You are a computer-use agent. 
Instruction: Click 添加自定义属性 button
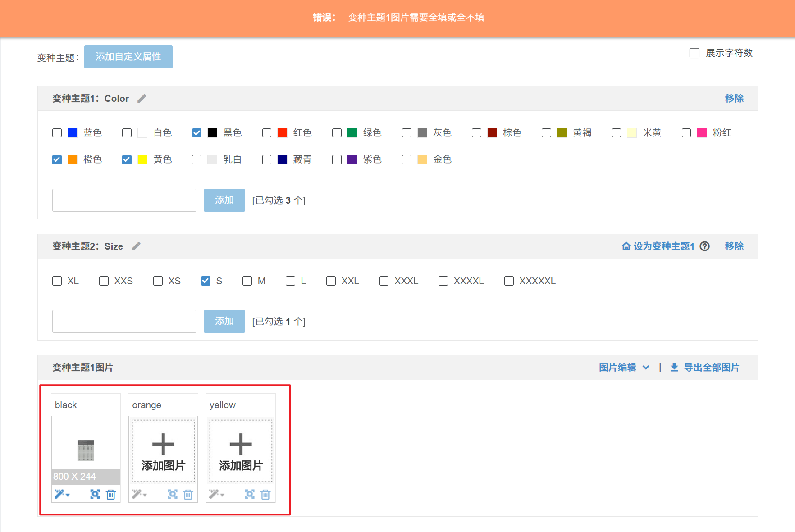[128, 57]
